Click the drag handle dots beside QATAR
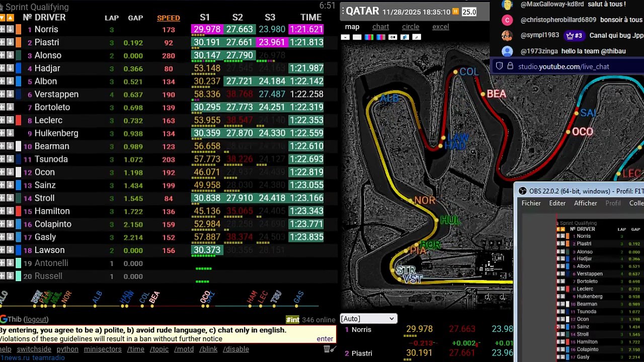The image size is (644, 362). (343, 11)
